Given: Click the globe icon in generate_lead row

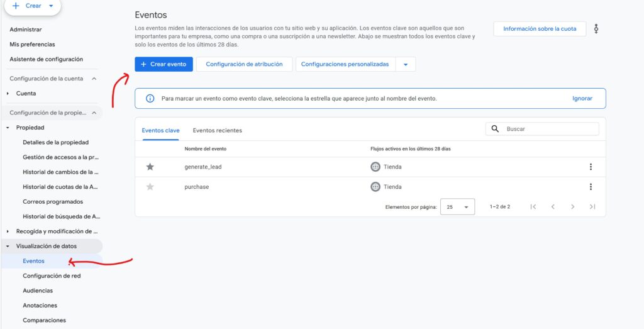Looking at the screenshot, I should tap(375, 167).
